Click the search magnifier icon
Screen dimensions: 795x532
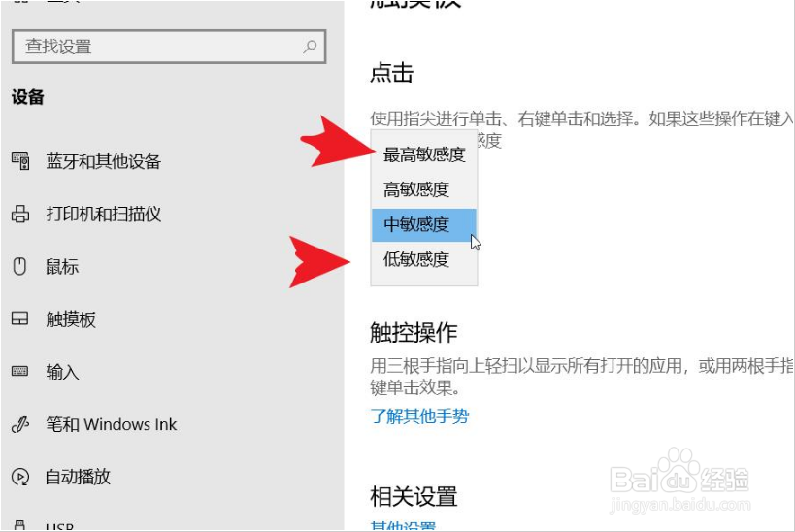point(310,47)
